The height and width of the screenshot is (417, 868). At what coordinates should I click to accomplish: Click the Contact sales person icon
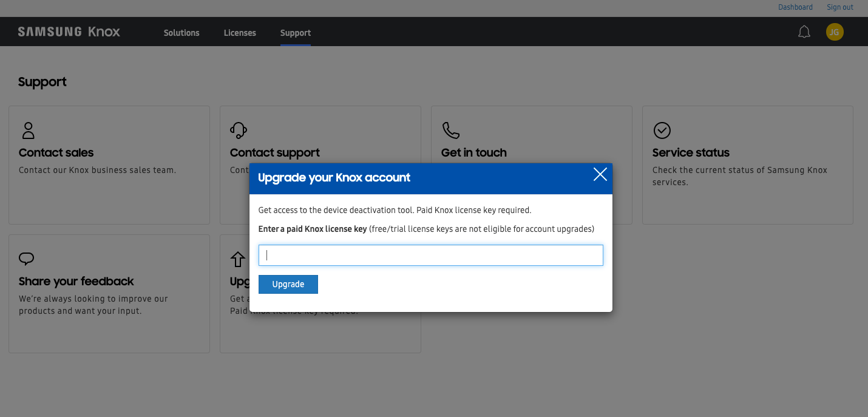point(28,131)
